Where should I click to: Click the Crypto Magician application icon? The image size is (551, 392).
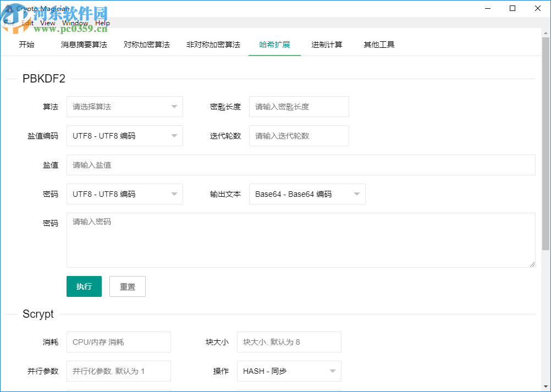8,8
